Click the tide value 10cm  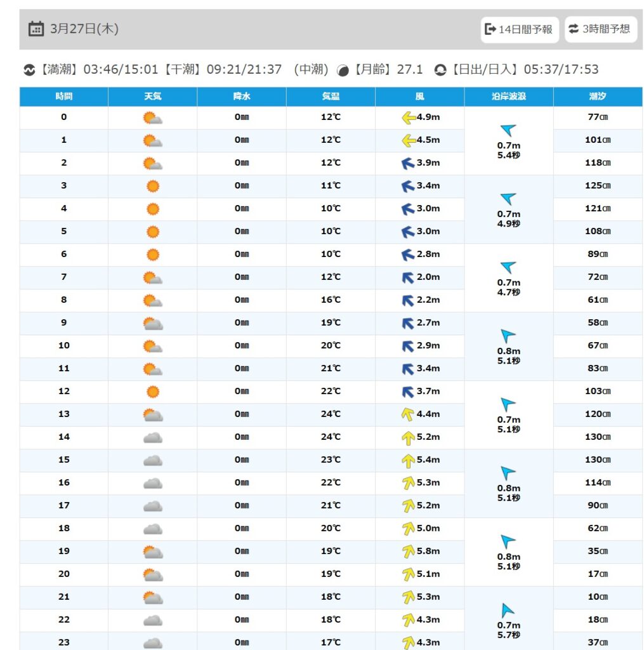point(598,597)
